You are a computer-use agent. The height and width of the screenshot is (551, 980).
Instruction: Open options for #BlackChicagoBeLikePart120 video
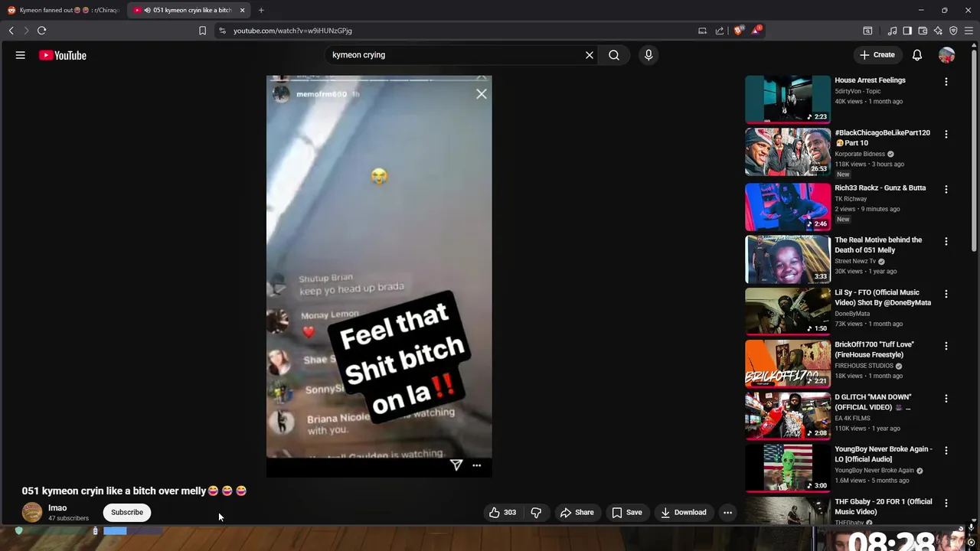pos(946,134)
